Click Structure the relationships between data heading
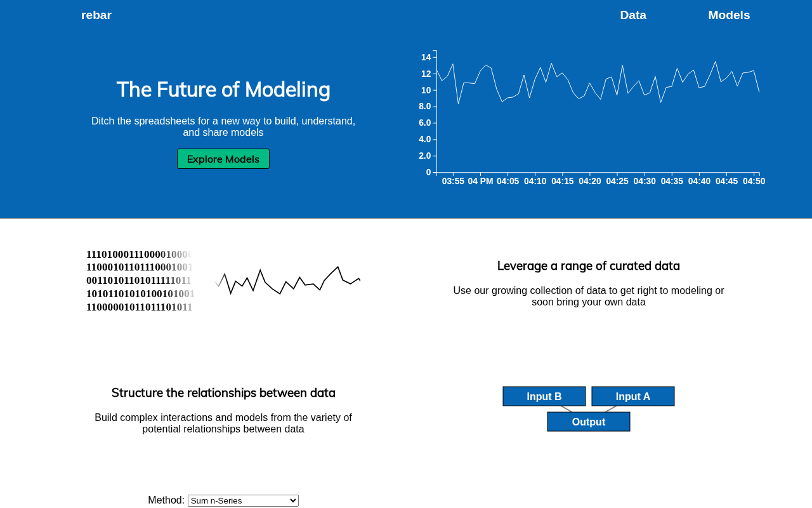This screenshot has width=812, height=508. coord(223,393)
